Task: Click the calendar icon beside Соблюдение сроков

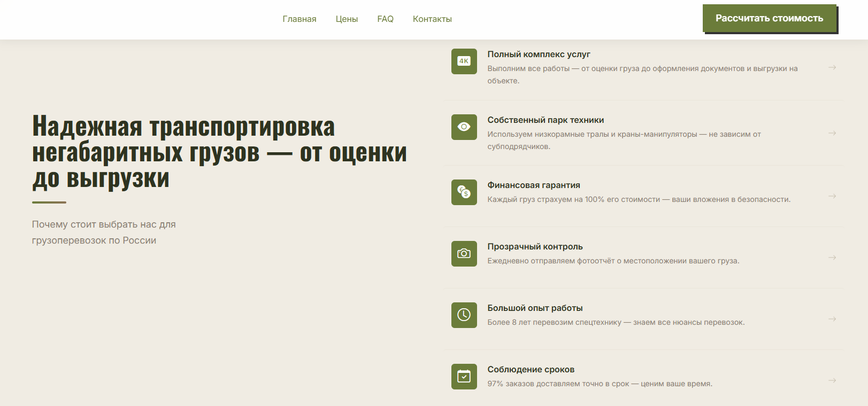Action: [x=464, y=377]
